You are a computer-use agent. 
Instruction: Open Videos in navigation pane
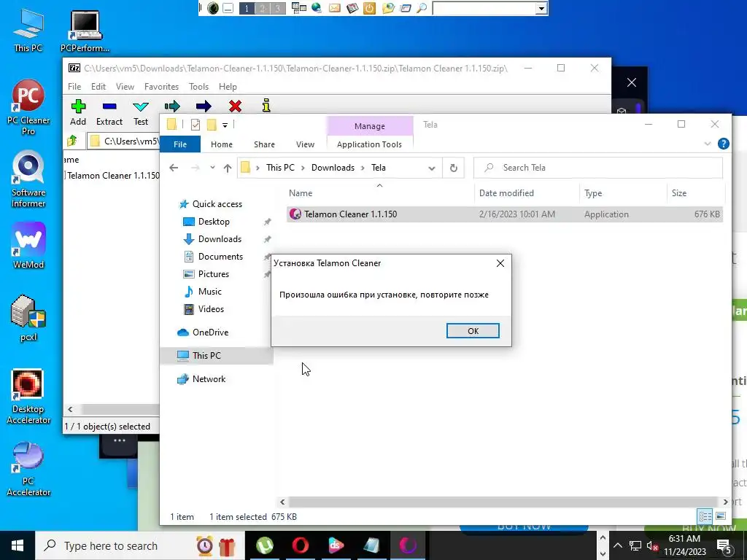(x=211, y=309)
